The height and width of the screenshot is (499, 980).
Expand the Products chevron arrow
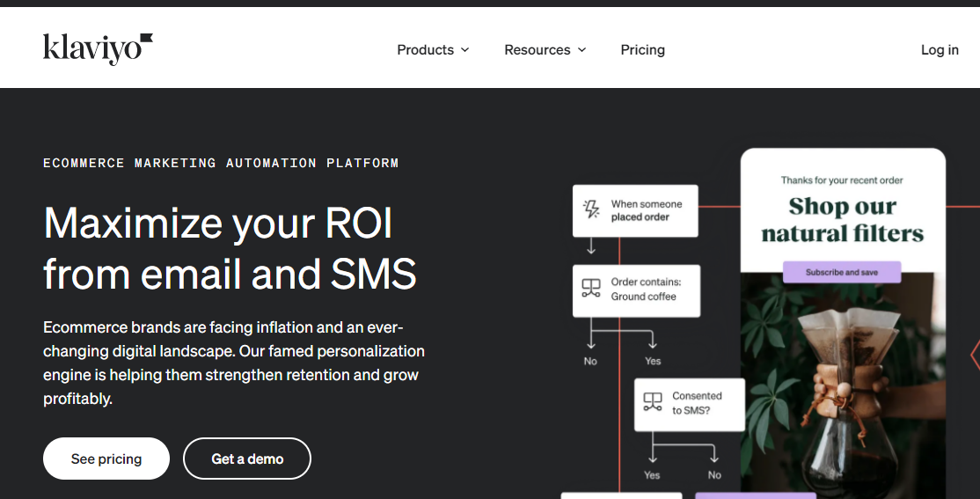(465, 50)
